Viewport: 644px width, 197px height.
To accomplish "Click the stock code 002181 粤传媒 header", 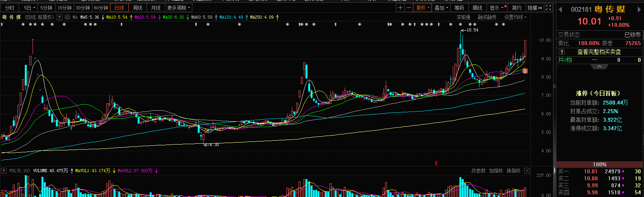I will click(x=598, y=9).
